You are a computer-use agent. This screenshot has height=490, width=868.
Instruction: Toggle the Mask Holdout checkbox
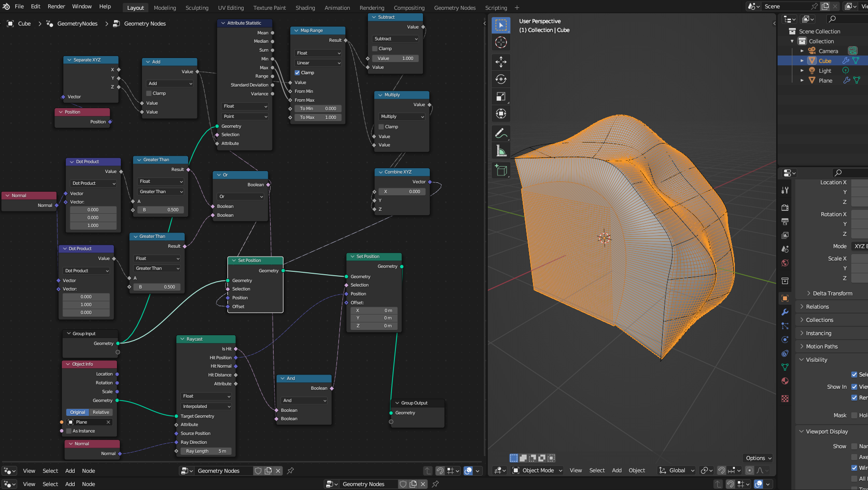pos(854,415)
